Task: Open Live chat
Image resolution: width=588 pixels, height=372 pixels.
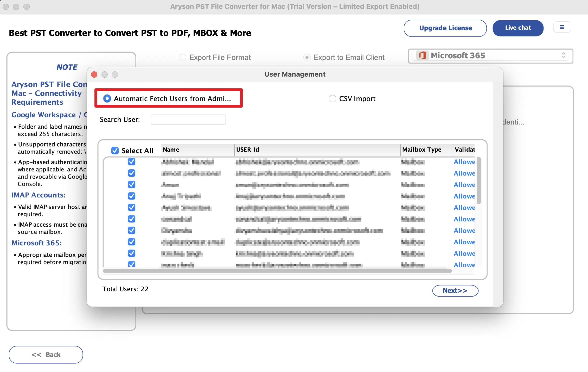Action: click(x=518, y=28)
